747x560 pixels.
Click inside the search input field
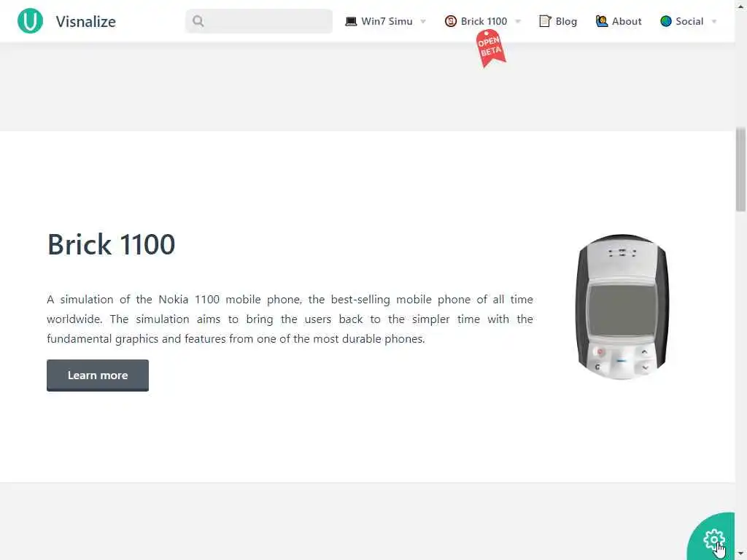pyautogui.click(x=259, y=21)
